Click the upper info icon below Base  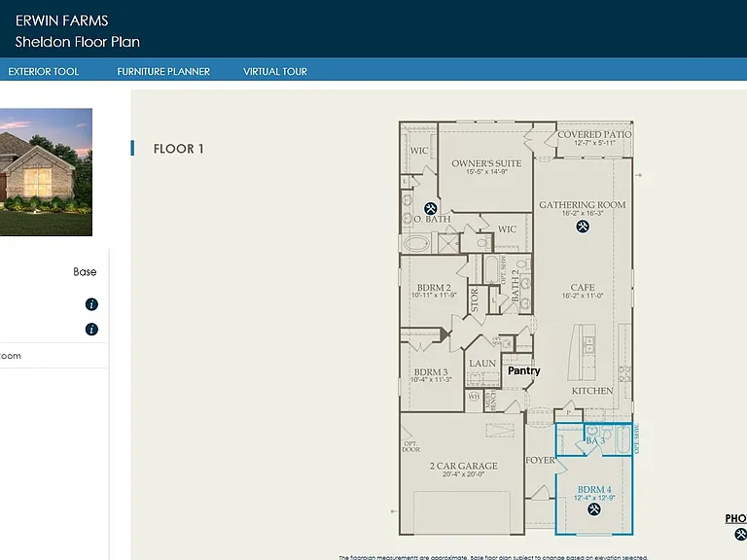(91, 304)
